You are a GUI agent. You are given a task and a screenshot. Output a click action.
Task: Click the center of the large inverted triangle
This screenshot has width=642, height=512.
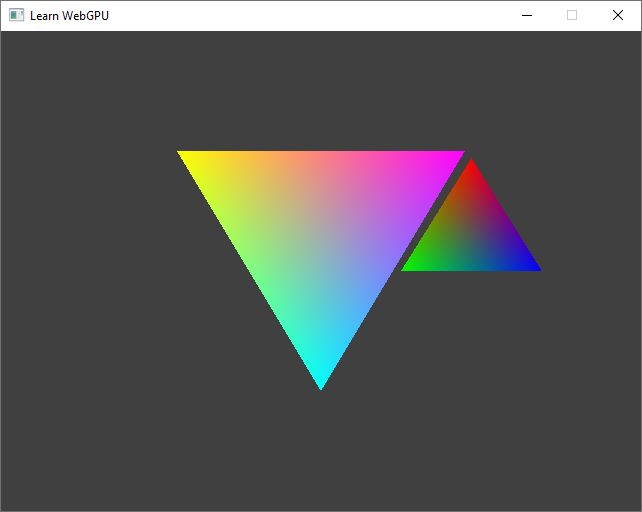click(x=321, y=230)
